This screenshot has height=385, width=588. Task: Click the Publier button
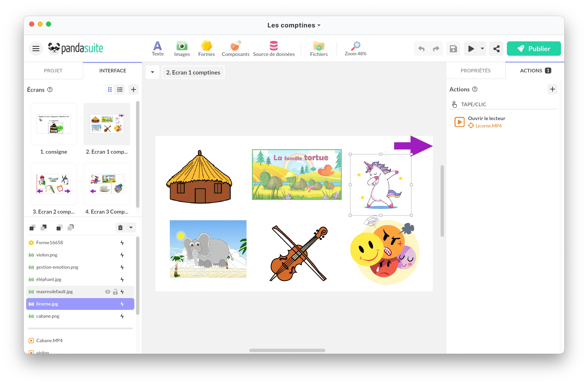[534, 48]
